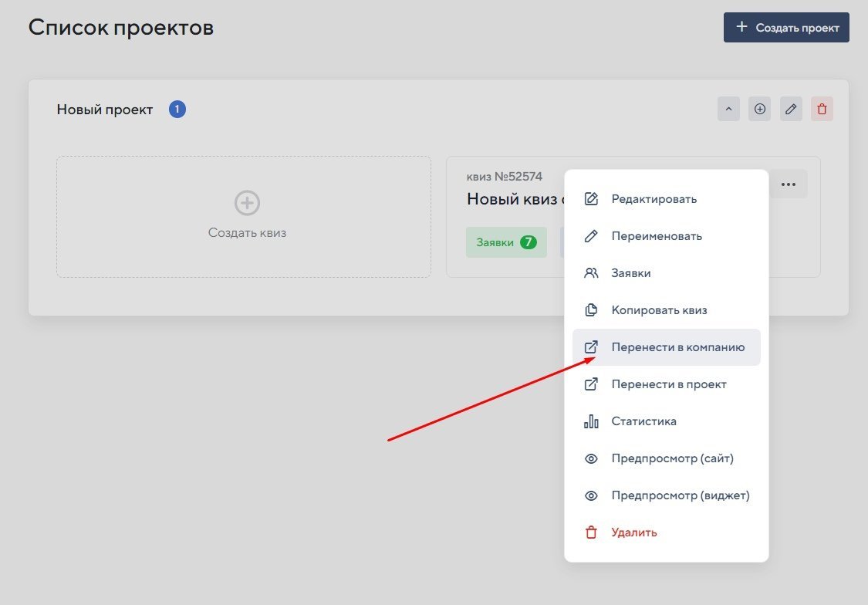Open Статистика from the menu
This screenshot has width=868, height=605.
click(643, 421)
